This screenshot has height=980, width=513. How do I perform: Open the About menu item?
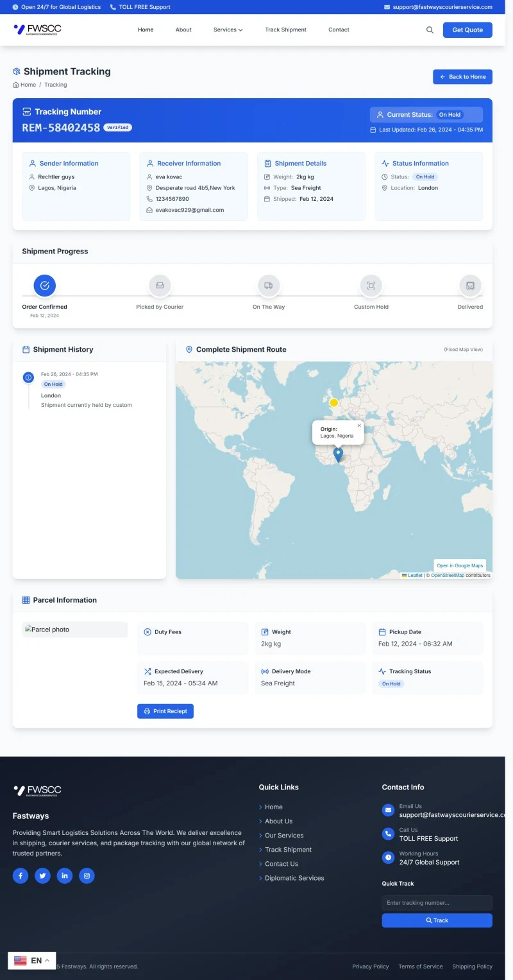(183, 30)
